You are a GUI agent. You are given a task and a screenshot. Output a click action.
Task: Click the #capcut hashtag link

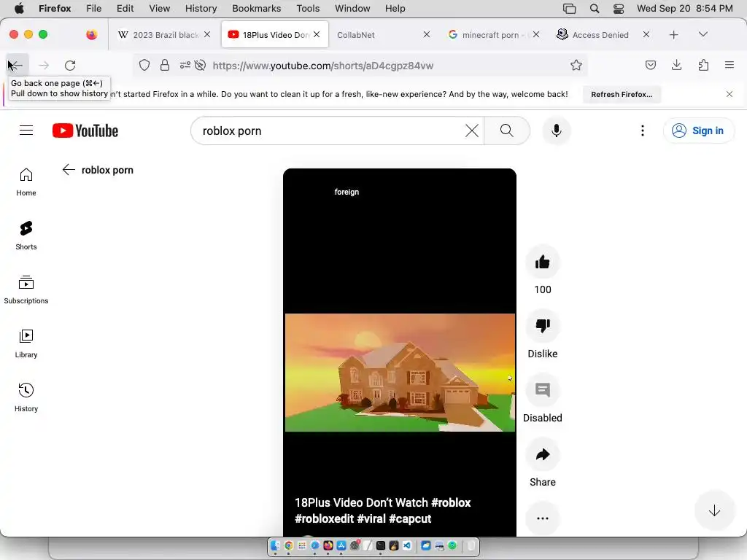pos(410,518)
